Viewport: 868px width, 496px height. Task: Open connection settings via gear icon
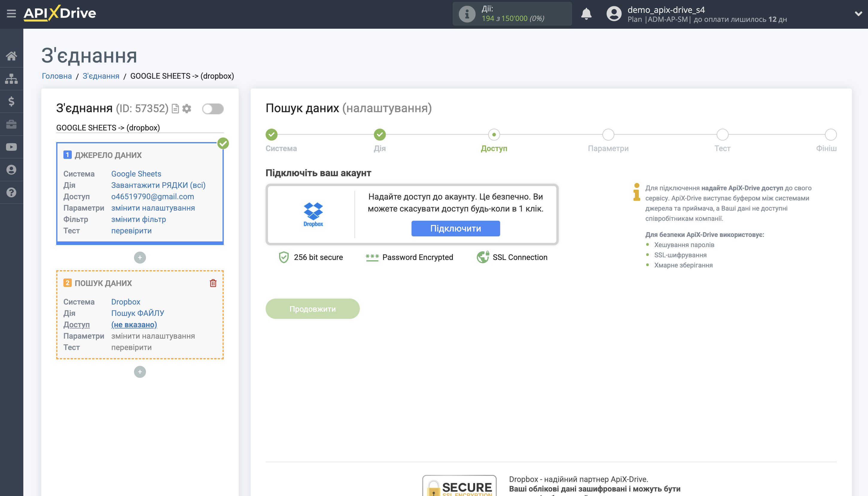(187, 108)
